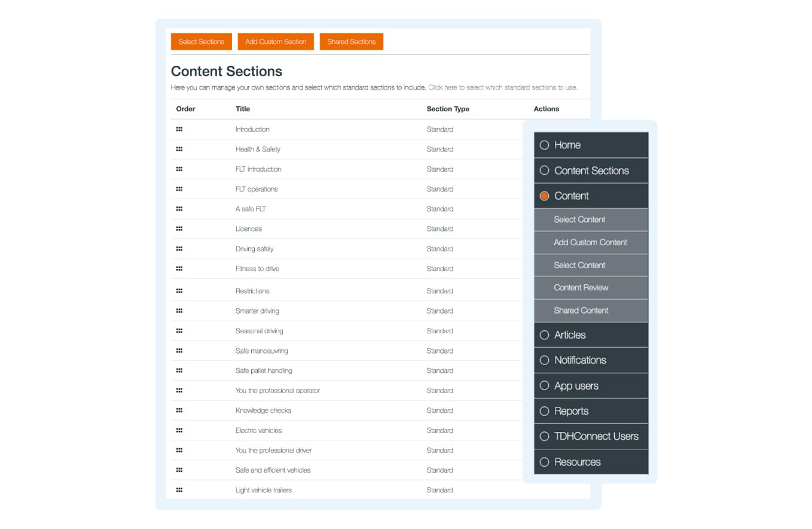Image resolution: width=812 pixels, height=529 pixels.
Task: Click the Shared Sections orange button
Action: (x=352, y=42)
